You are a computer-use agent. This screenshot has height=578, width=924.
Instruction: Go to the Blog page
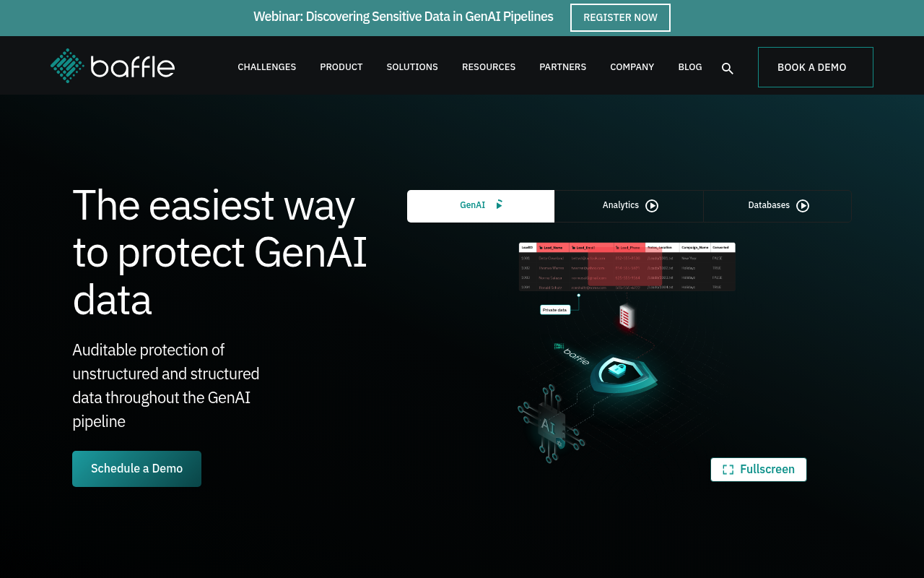click(x=690, y=67)
